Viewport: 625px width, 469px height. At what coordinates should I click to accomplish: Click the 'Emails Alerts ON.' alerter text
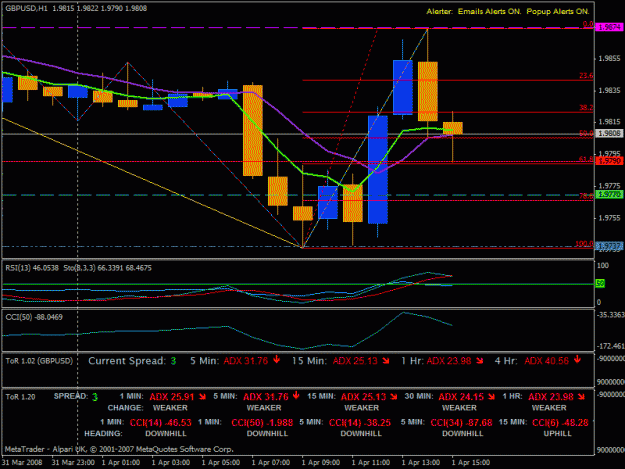(489, 12)
